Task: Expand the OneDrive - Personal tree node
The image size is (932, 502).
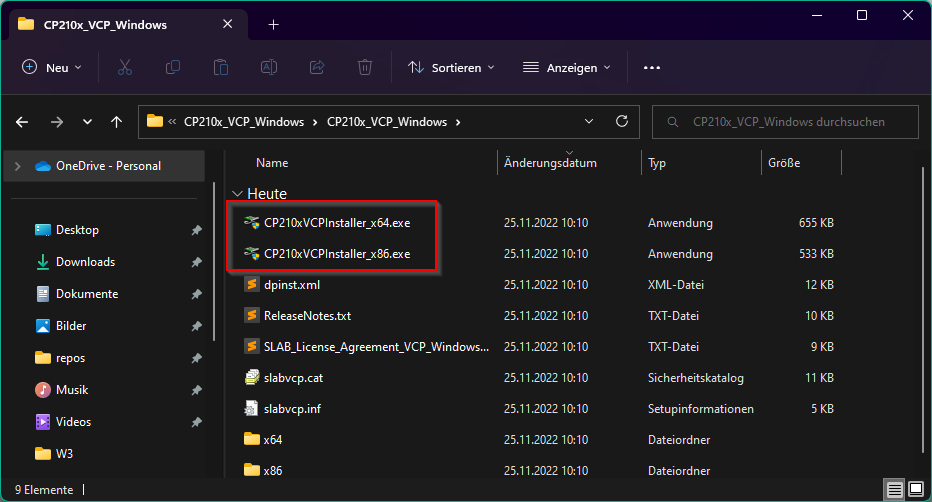Action: click(18, 166)
